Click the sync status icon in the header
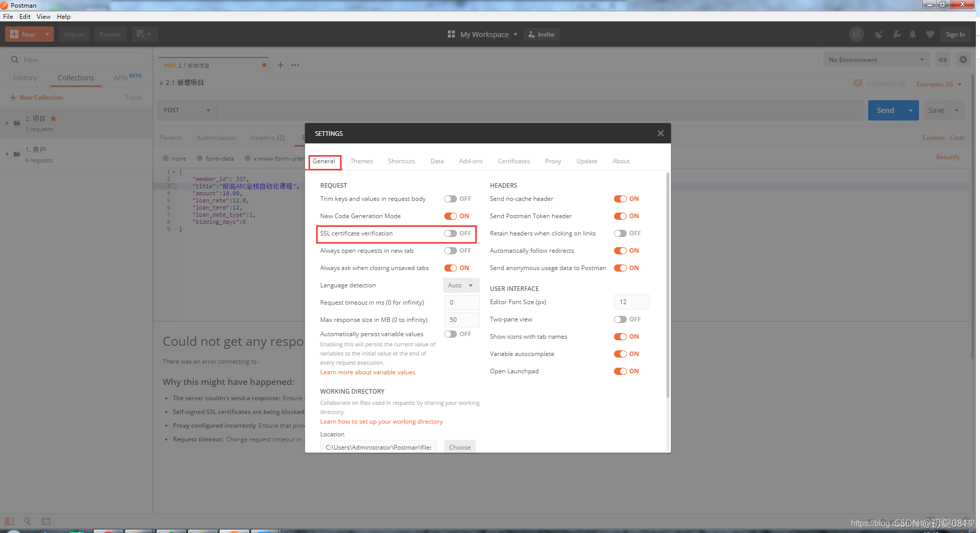Viewport: 980px width, 533px height. (x=856, y=34)
